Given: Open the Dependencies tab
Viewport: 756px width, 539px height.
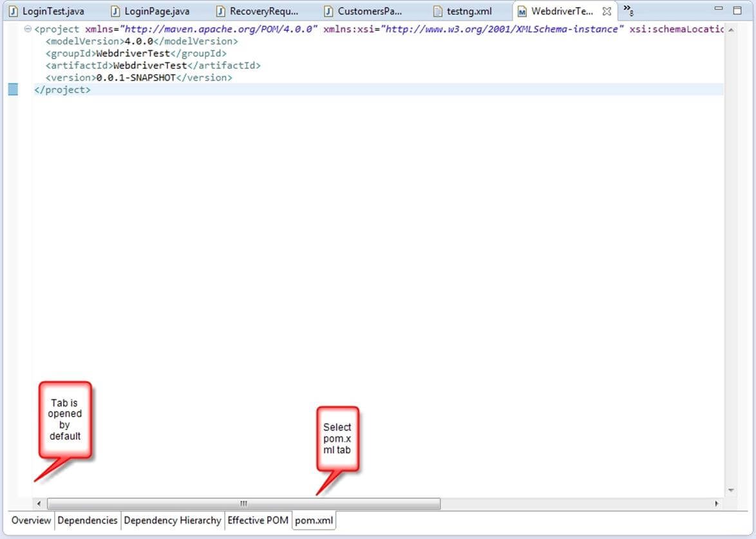Looking at the screenshot, I should [x=88, y=520].
